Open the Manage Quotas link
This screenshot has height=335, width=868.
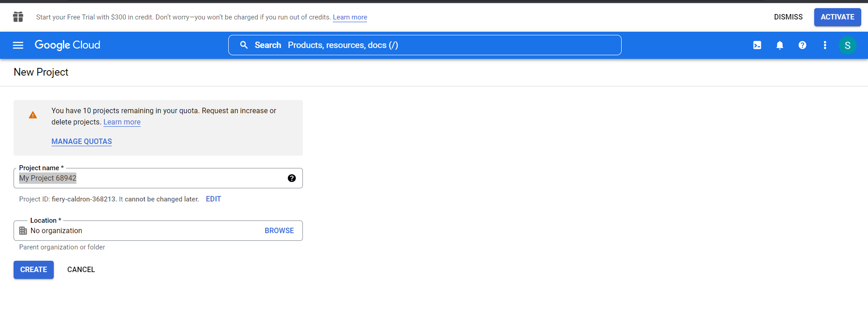tap(81, 142)
